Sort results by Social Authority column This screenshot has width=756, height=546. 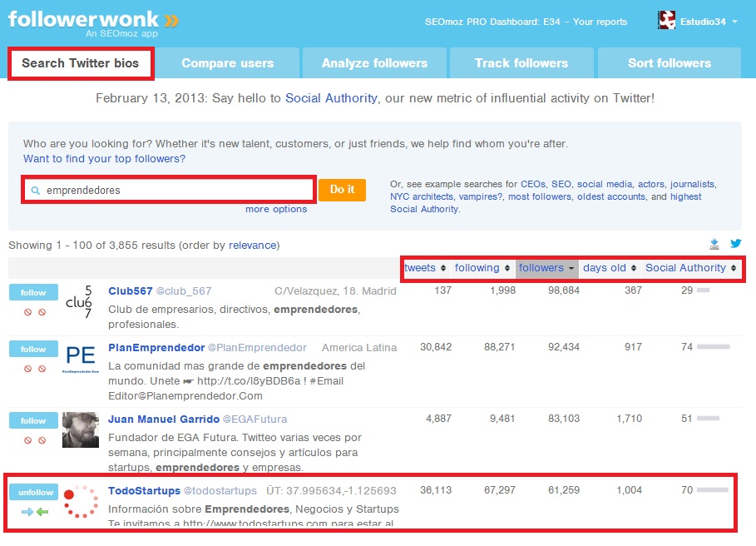(x=691, y=268)
